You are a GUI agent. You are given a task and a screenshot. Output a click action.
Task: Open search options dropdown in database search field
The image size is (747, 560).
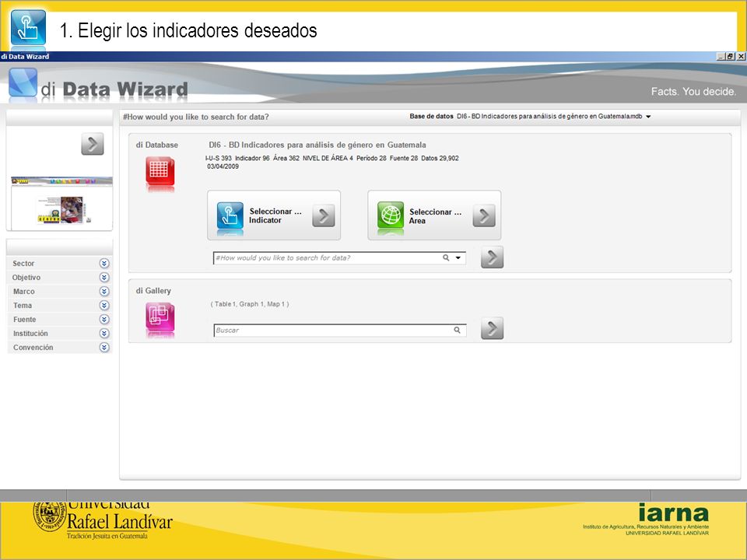458,257
